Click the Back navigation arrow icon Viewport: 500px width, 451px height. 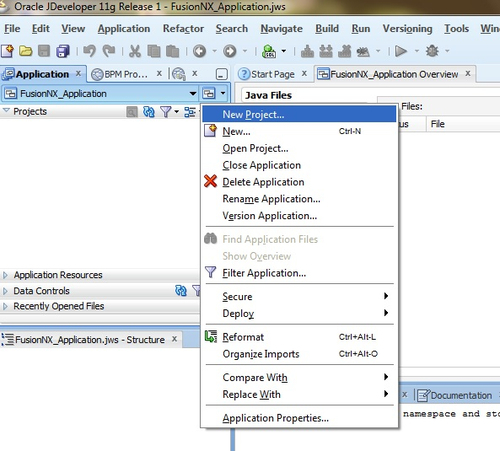[199, 51]
